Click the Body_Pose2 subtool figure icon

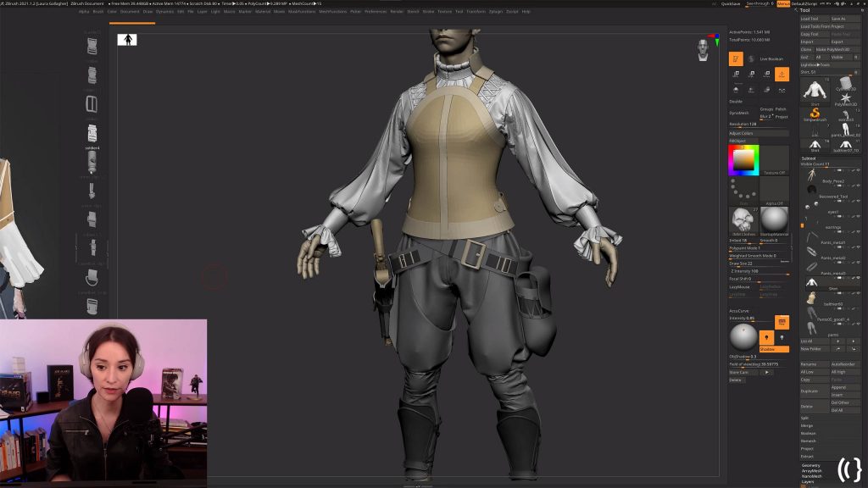811,176
